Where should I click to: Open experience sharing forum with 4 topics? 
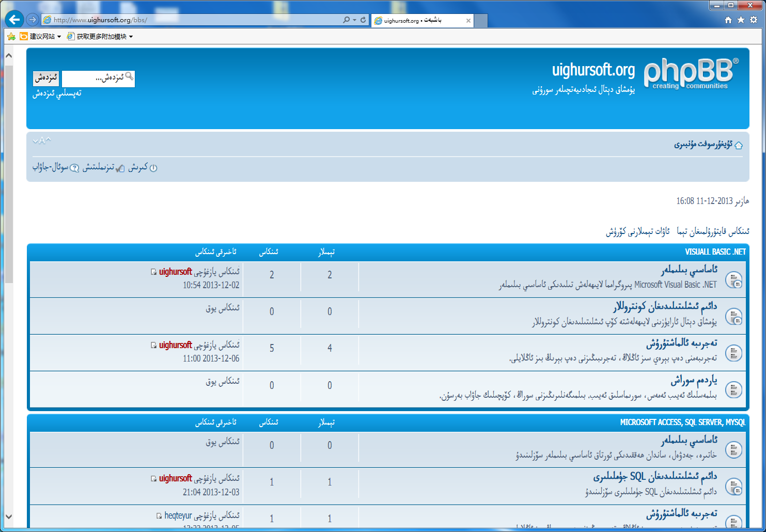point(682,343)
